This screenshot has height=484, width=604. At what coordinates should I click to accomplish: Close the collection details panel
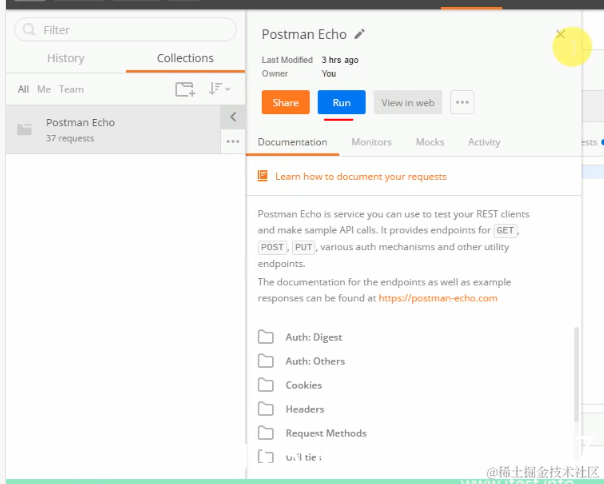click(560, 34)
